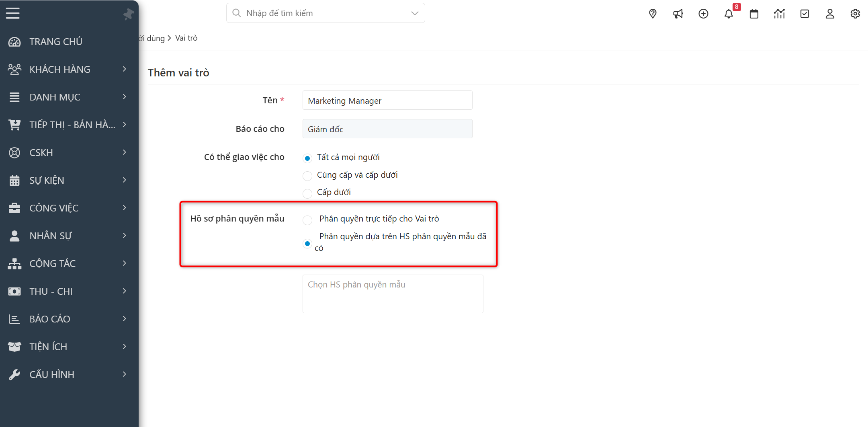This screenshot has height=427, width=868.
Task: Unpin the sidebar with pin icon
Action: tap(128, 14)
